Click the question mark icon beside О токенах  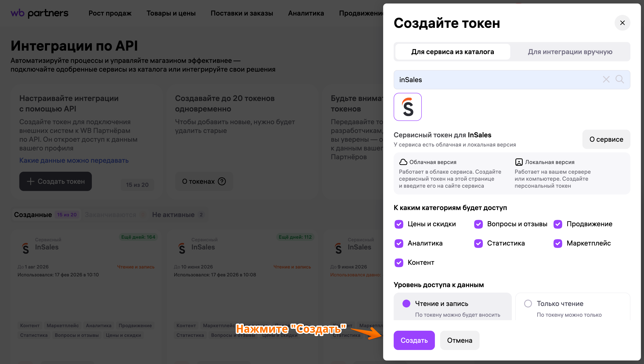click(222, 182)
